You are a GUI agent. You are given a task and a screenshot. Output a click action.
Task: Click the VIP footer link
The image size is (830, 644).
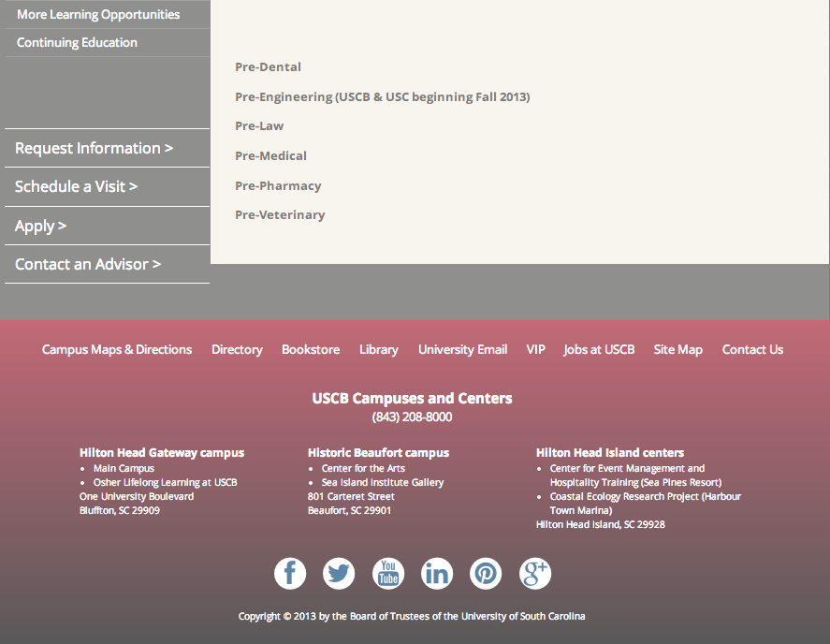535,349
